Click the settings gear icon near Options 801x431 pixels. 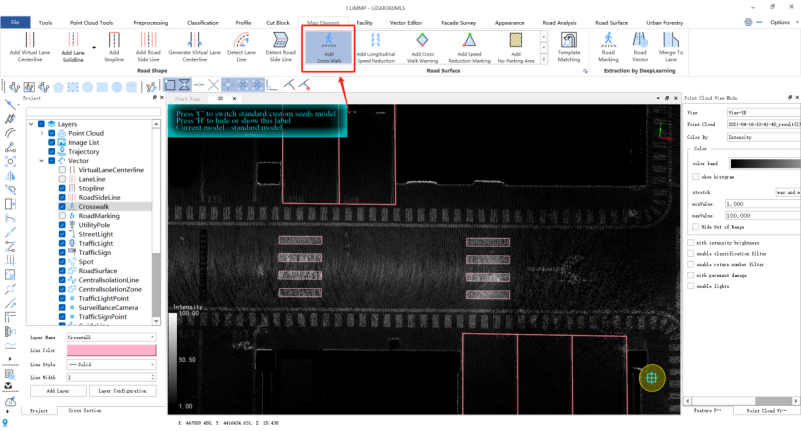(748, 22)
